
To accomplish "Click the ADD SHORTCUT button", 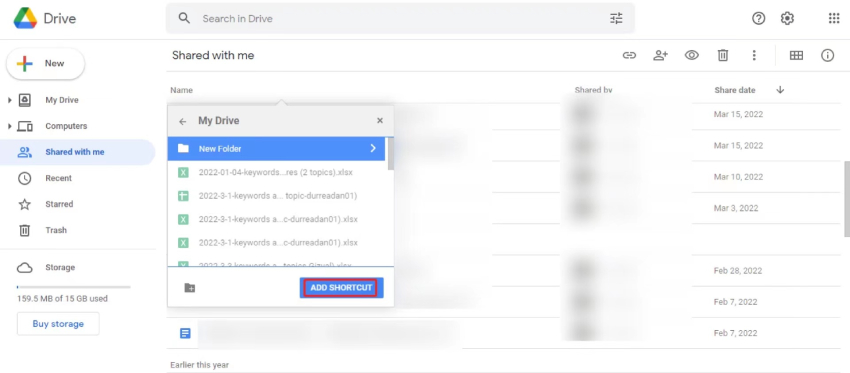I will pos(342,288).
